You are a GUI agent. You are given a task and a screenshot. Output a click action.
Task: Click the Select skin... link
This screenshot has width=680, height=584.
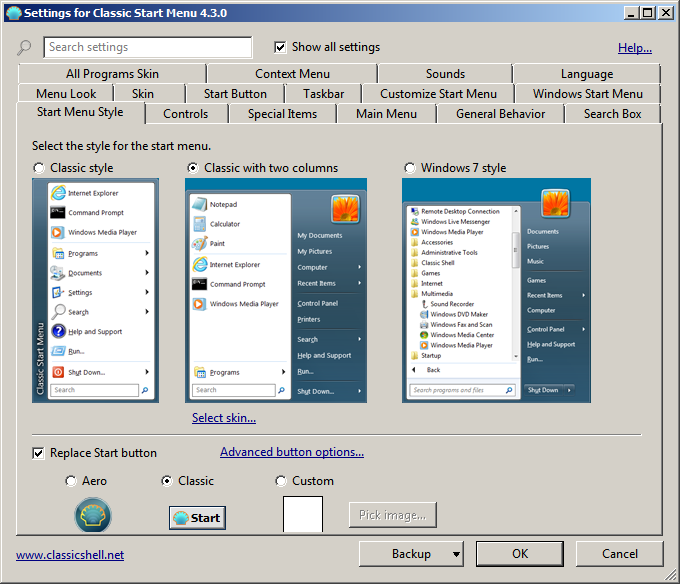click(224, 418)
